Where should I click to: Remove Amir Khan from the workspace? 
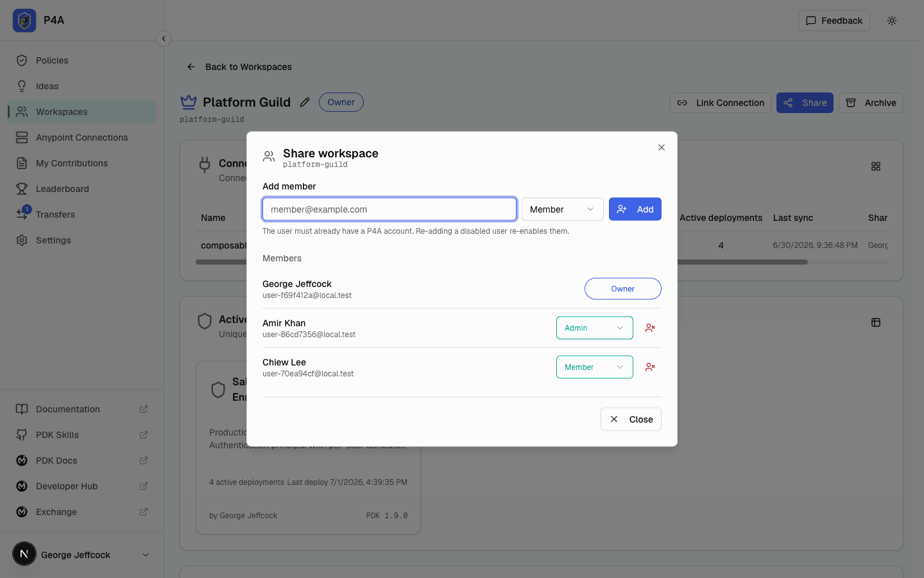650,328
